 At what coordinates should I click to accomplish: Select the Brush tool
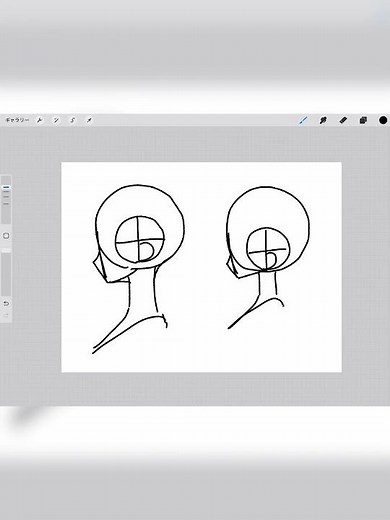[x=303, y=120]
